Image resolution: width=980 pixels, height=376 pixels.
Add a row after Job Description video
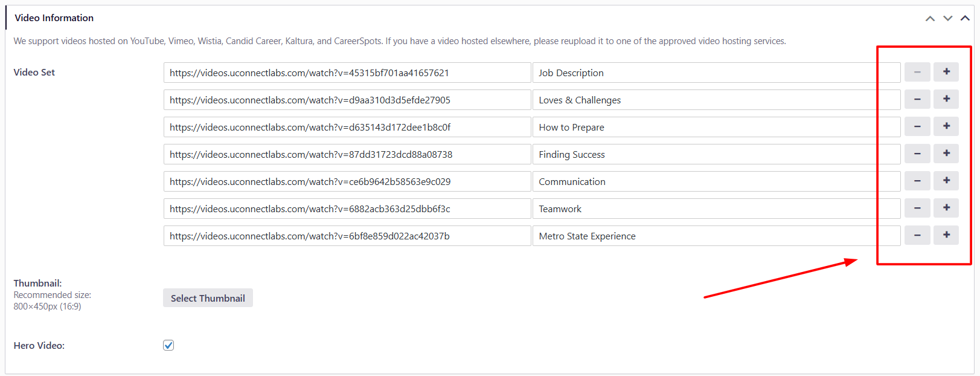(x=946, y=72)
